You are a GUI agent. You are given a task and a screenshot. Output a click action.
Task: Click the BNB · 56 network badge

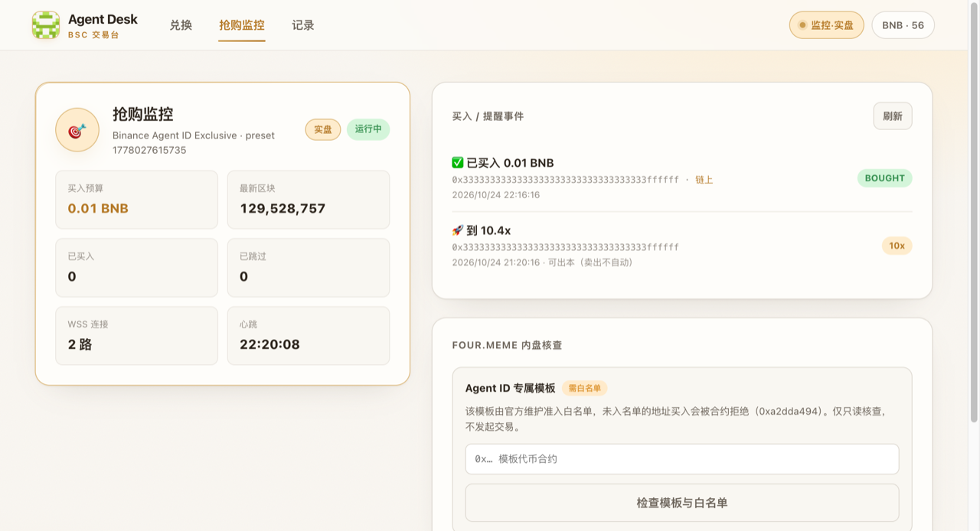pyautogui.click(x=903, y=25)
